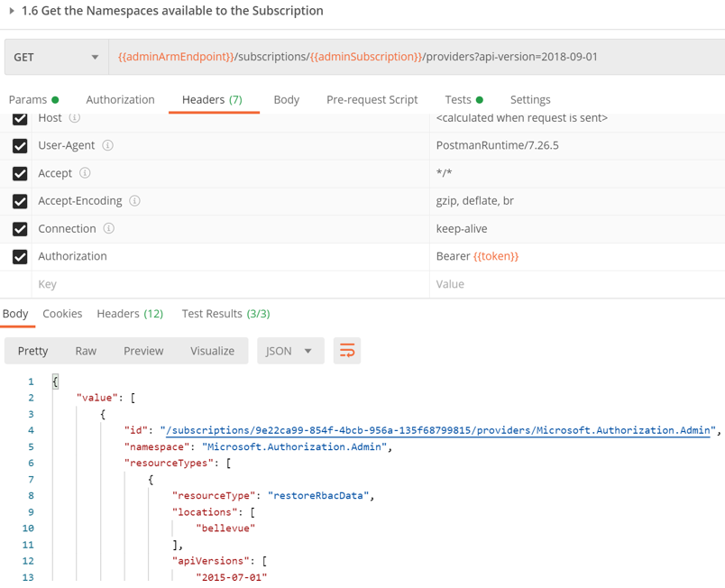Click line number 8 in response gutter
Screen dimensions: 725x588
click(x=31, y=496)
